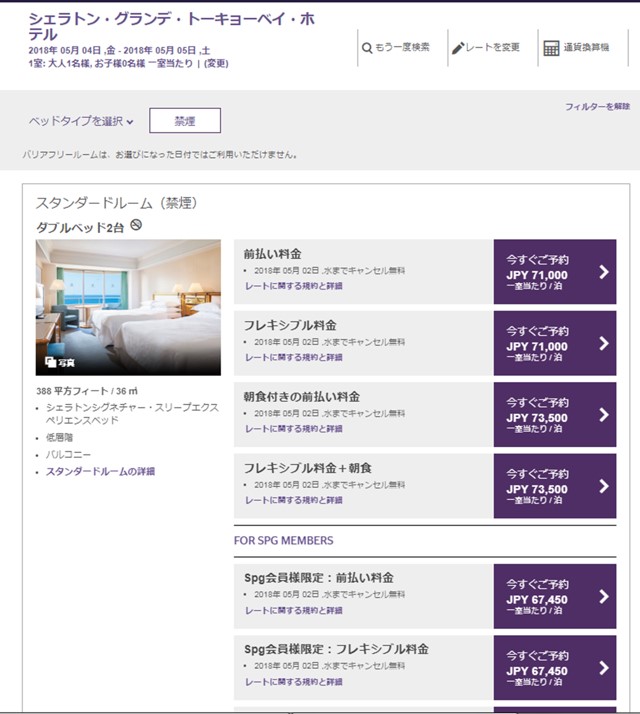Open the standard room photo thumbnail
Image resolution: width=640 pixels, height=714 pixels.
[x=128, y=307]
